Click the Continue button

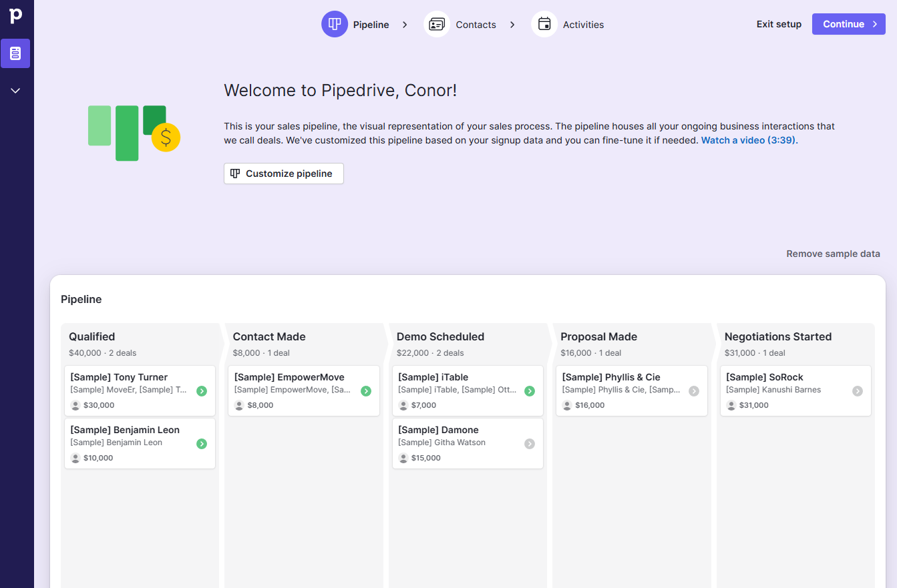click(x=848, y=23)
